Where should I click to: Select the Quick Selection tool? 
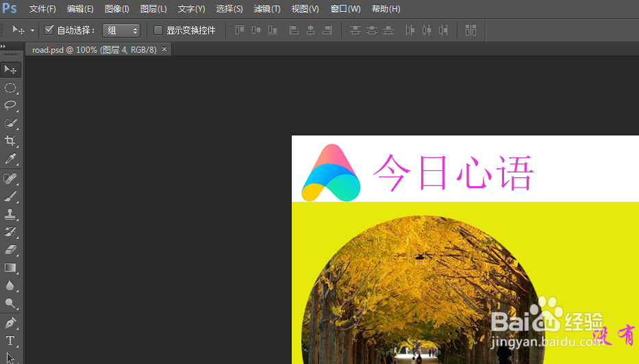[x=10, y=123]
